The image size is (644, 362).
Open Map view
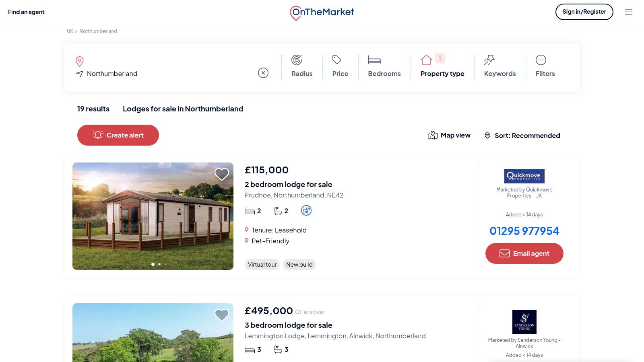tap(449, 136)
